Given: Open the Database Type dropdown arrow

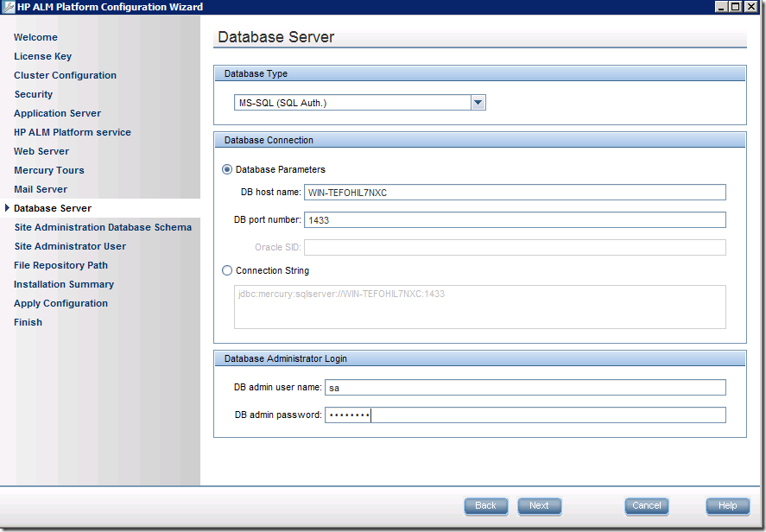Looking at the screenshot, I should 478,103.
